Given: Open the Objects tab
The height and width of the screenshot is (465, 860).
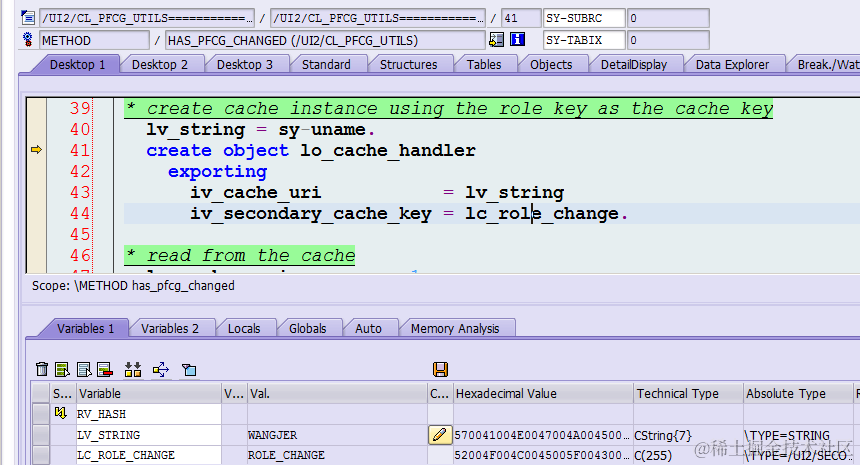Looking at the screenshot, I should tap(551, 65).
